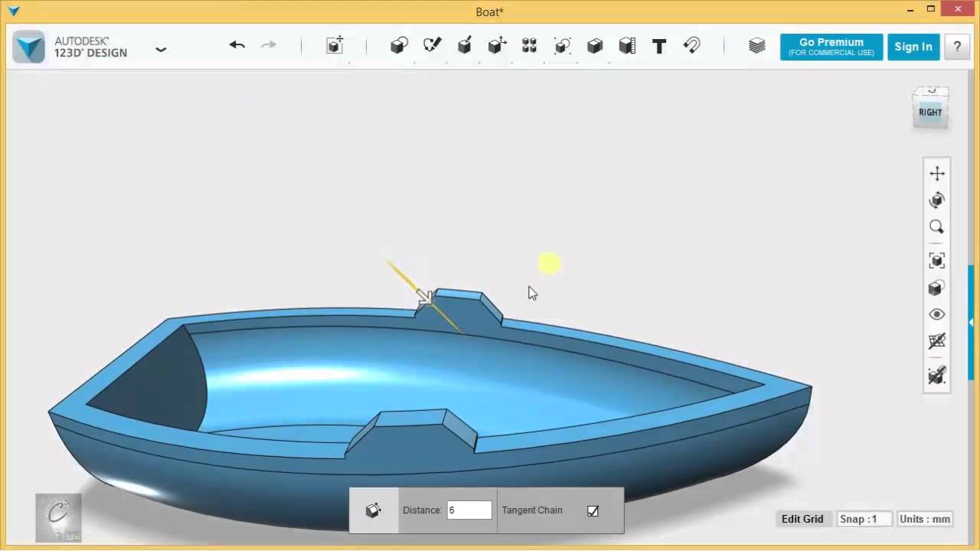Select the Pattern tool
Viewport: 980px width, 551px height.
tap(529, 46)
